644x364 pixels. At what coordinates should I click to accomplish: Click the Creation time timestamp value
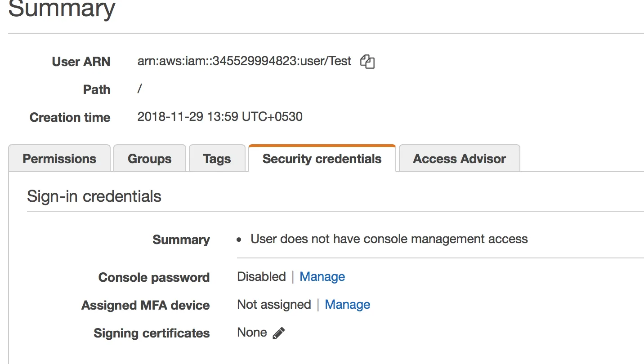click(x=220, y=117)
